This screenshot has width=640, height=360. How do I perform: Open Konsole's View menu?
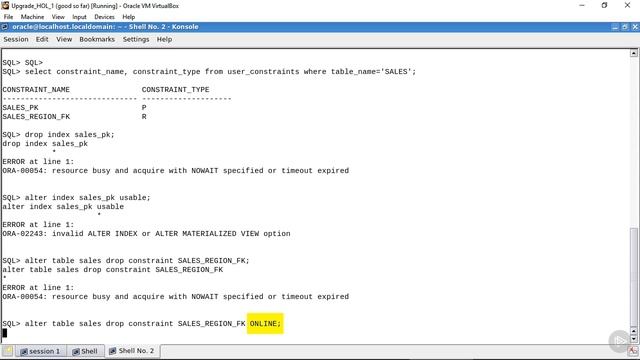64,39
